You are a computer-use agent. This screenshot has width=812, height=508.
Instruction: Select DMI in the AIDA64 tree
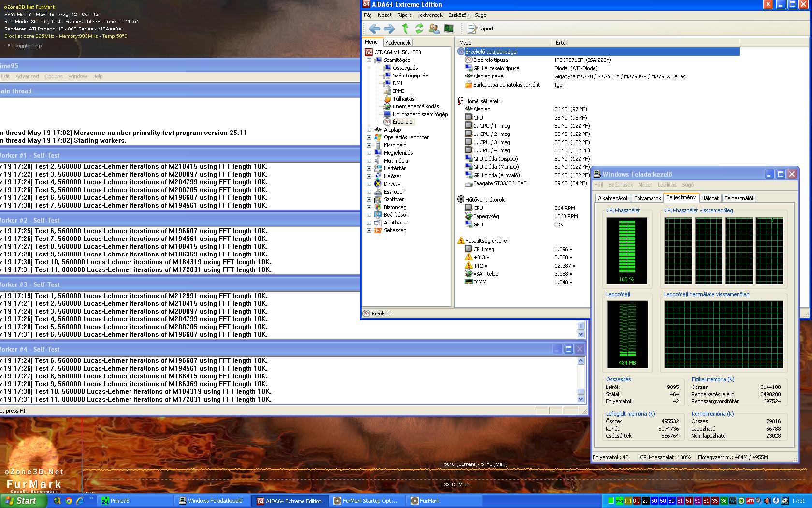[x=397, y=83]
